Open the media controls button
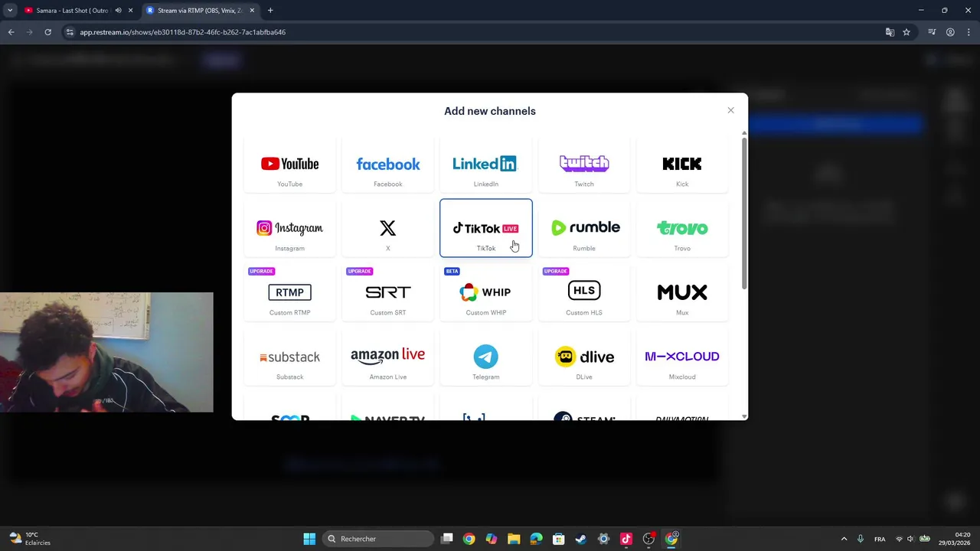This screenshot has height=551, width=980. [932, 32]
